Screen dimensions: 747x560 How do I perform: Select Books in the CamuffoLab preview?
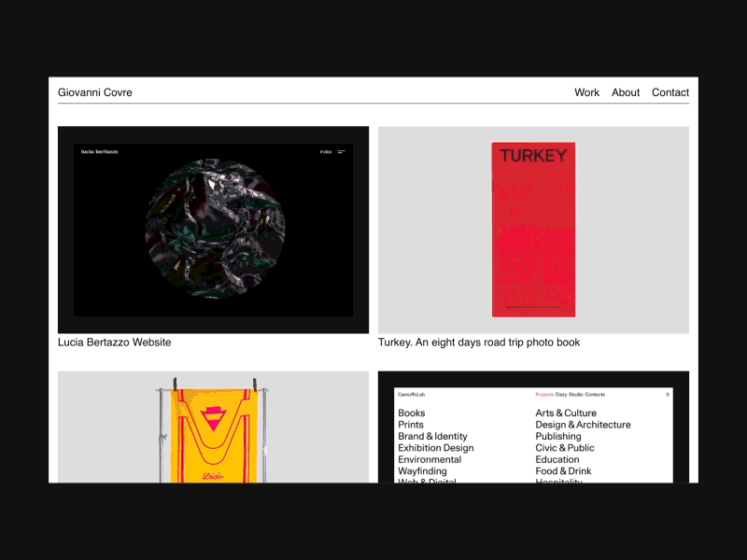pyautogui.click(x=412, y=413)
